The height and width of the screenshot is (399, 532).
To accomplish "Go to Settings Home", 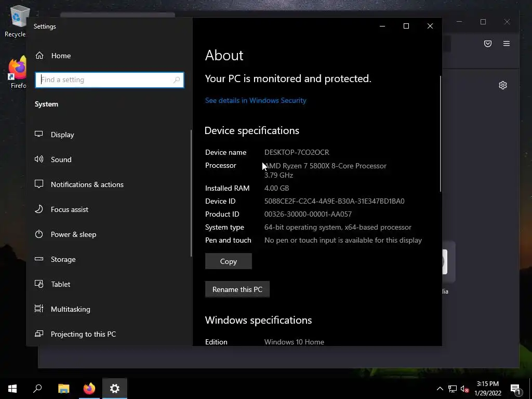I will (54, 56).
